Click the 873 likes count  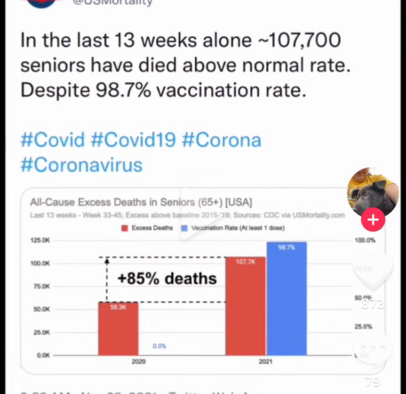click(x=373, y=304)
